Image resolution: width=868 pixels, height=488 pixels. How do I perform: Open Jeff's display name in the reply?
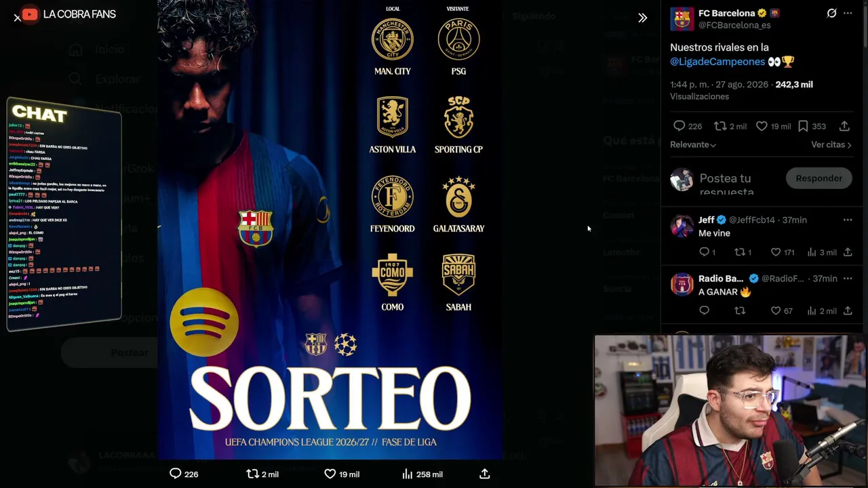[707, 220]
